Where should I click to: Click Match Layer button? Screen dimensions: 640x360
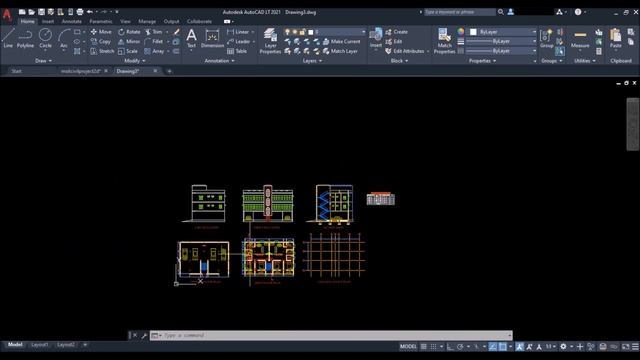[x=340, y=51]
